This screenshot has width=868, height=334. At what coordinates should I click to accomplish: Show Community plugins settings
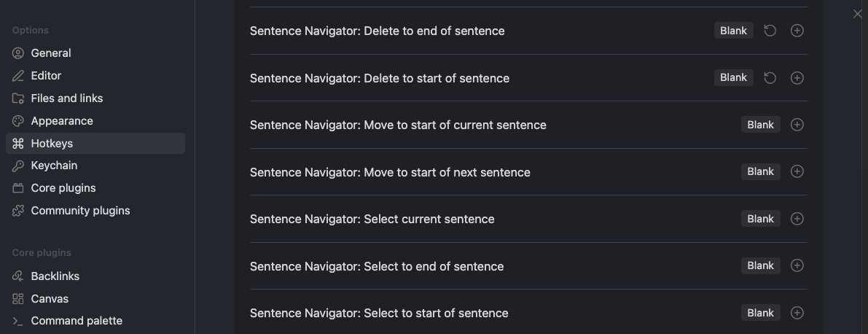[x=80, y=211]
